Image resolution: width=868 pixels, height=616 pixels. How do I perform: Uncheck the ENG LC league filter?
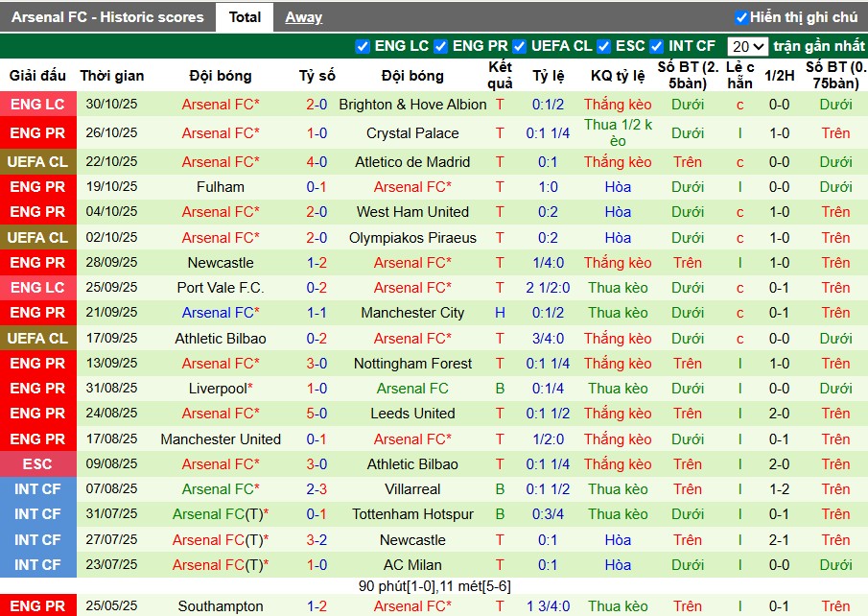point(363,46)
